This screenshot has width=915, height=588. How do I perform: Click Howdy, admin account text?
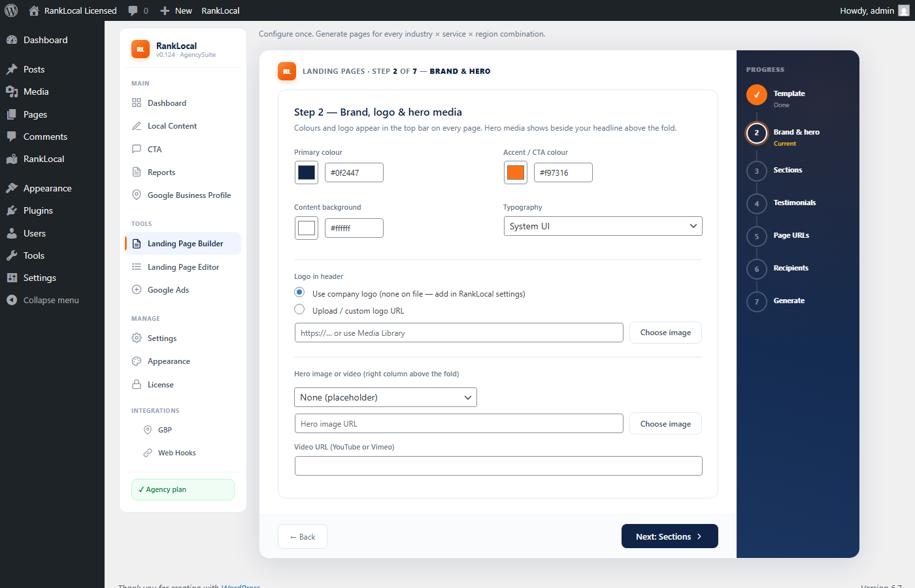(867, 10)
